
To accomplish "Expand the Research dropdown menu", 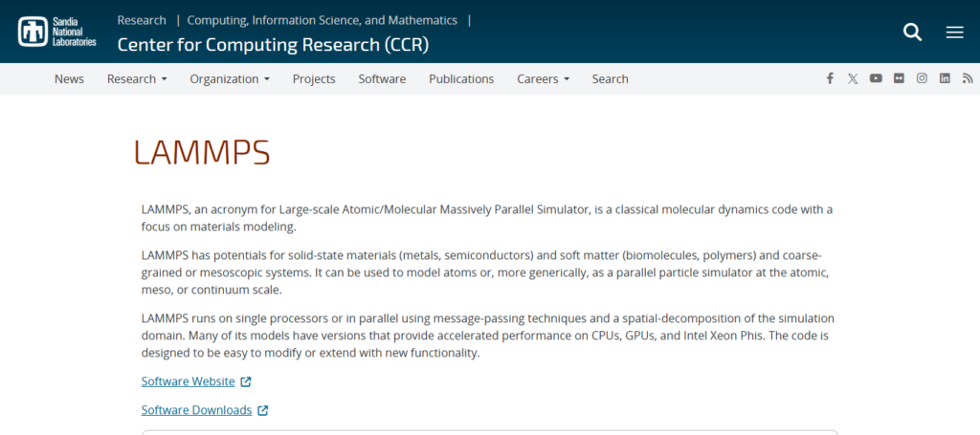I will click(x=137, y=79).
